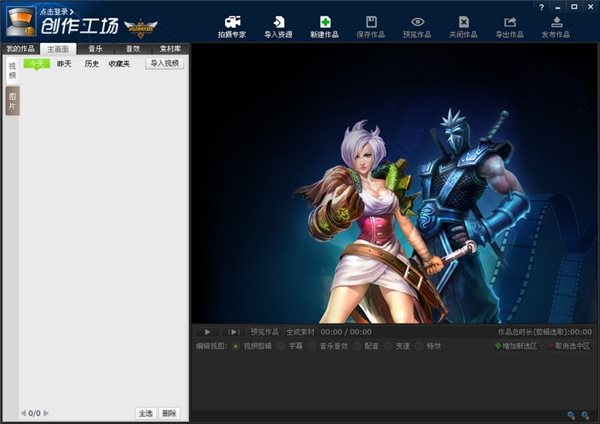The width and height of the screenshot is (600, 424).
Task: Open the 素材库 tab
Action: tap(170, 49)
